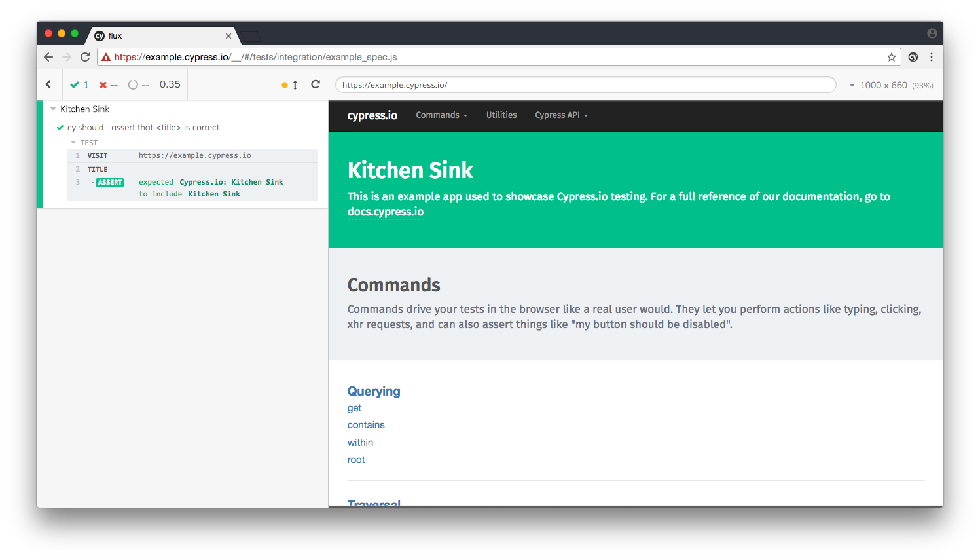This screenshot has width=980, height=560.
Task: Open the viewport size 1000 x 660 dropdown
Action: tap(889, 85)
